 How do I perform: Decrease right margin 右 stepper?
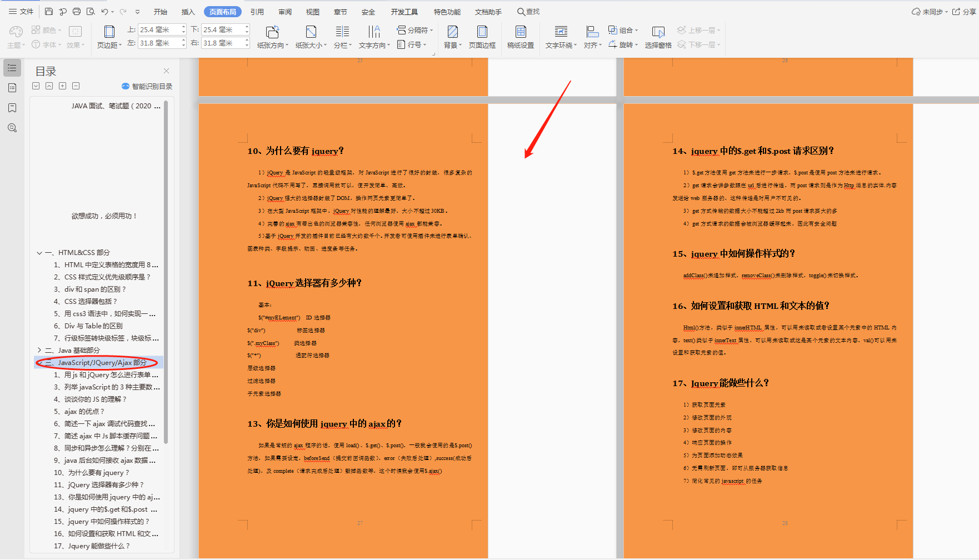(x=247, y=46)
